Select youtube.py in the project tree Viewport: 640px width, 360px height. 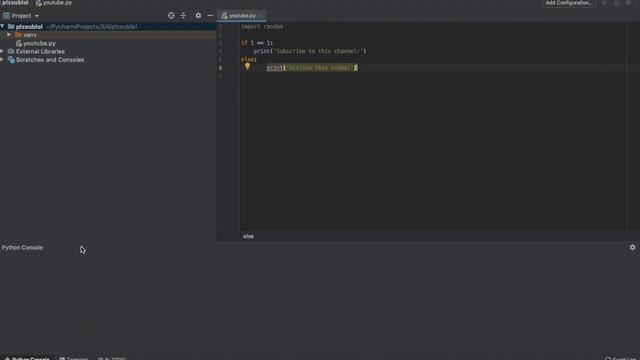point(39,43)
